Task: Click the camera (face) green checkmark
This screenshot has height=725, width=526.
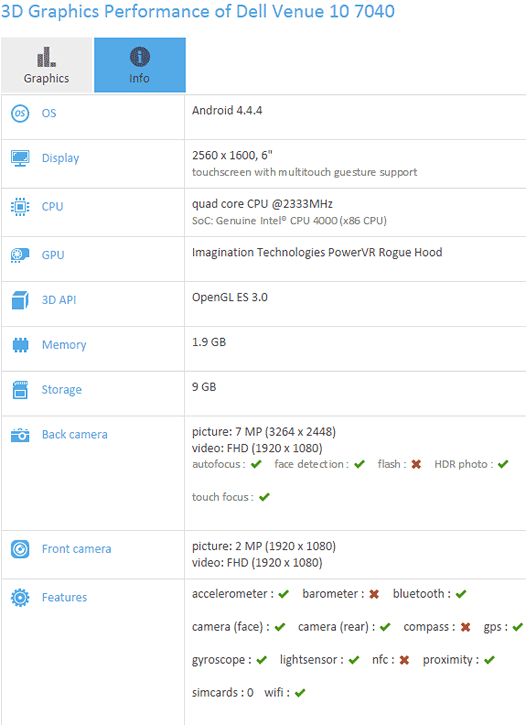Action: click(280, 627)
